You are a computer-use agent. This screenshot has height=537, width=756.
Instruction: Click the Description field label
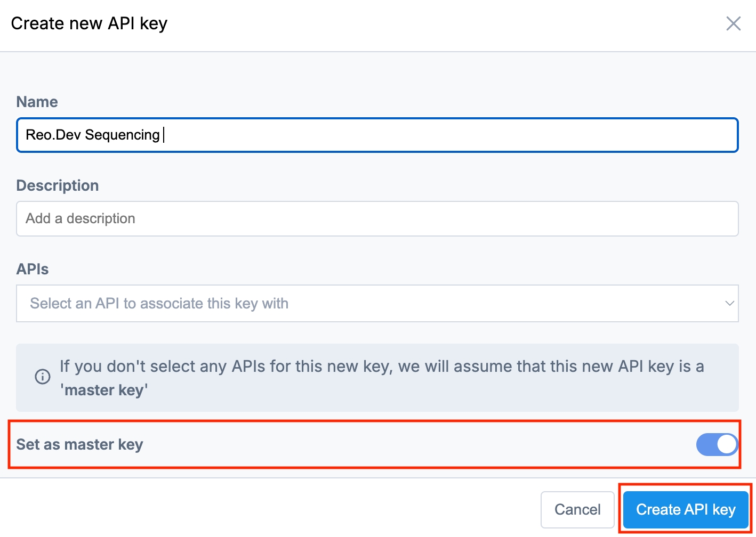58,185
